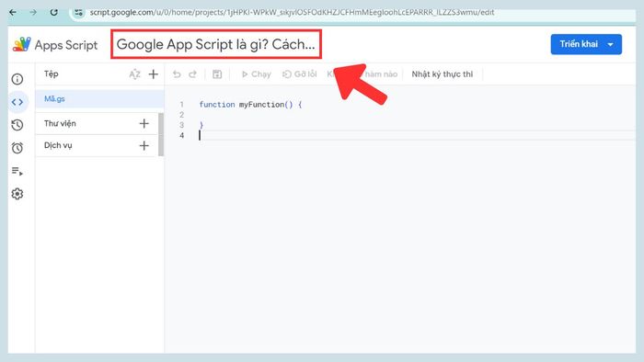Click the Dịch vụ section label
644x362 pixels.
[x=58, y=145]
